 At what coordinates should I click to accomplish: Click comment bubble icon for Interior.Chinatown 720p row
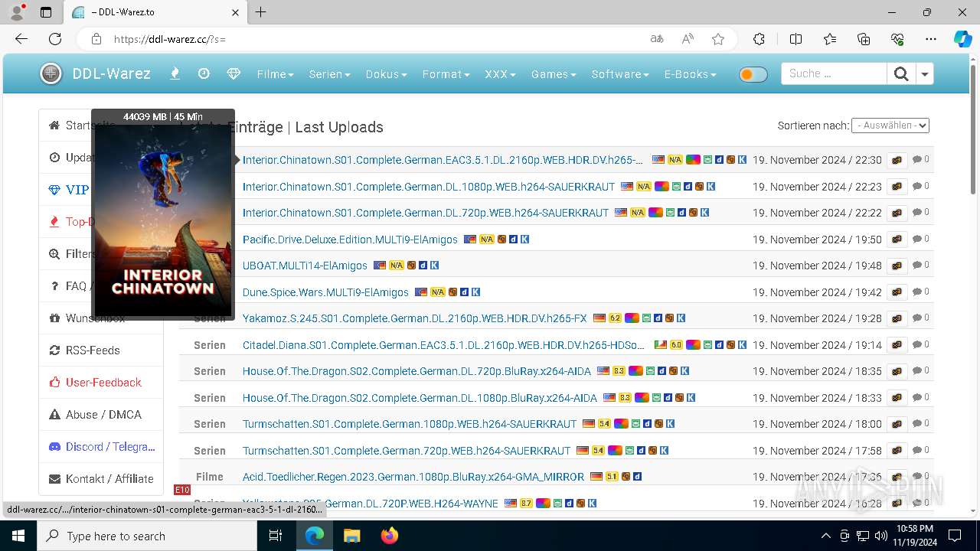[917, 212]
